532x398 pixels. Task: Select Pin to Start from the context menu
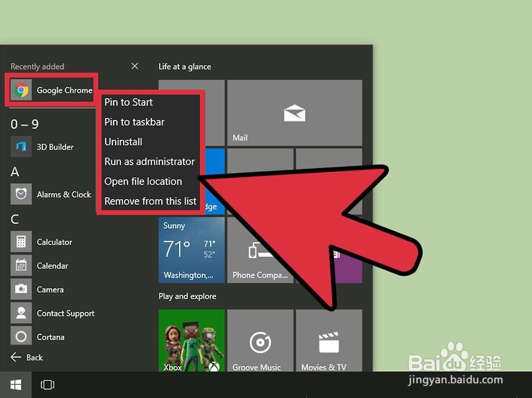(x=128, y=102)
